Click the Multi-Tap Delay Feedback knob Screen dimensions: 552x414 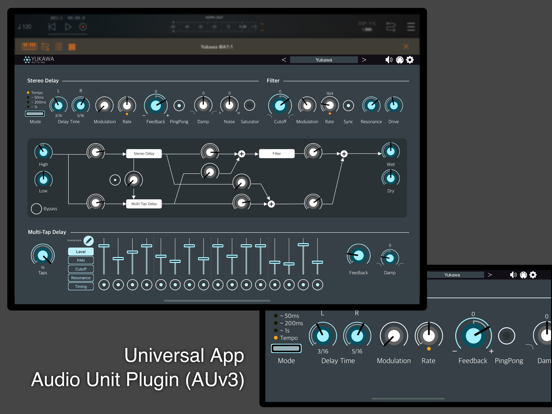tap(358, 256)
